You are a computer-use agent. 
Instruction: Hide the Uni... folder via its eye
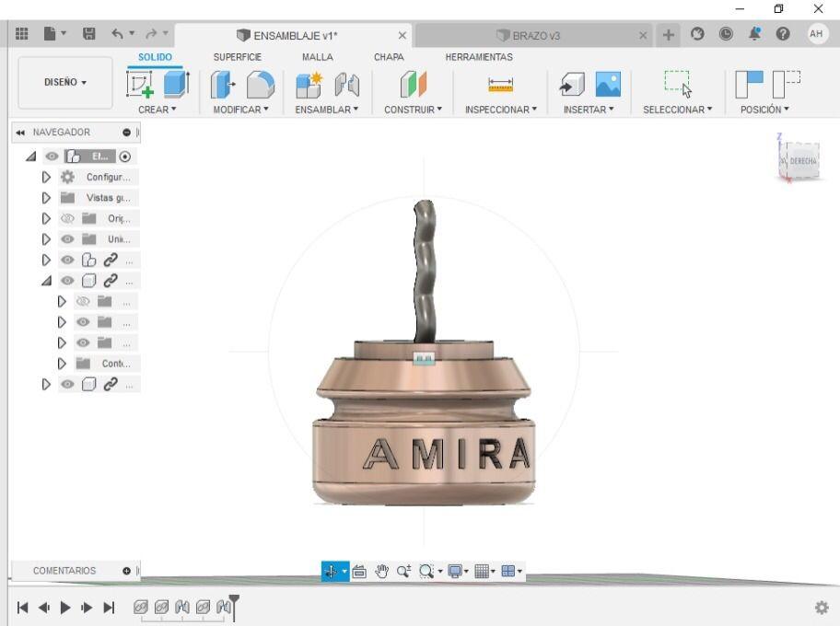(67, 238)
